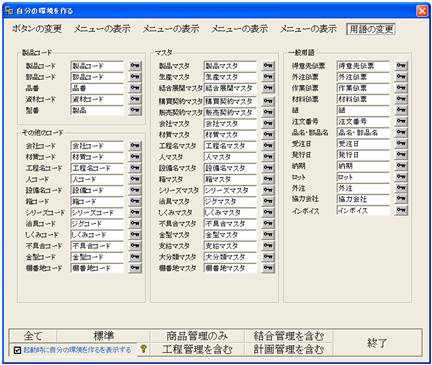Click the key icon beside 発行日

(401, 155)
